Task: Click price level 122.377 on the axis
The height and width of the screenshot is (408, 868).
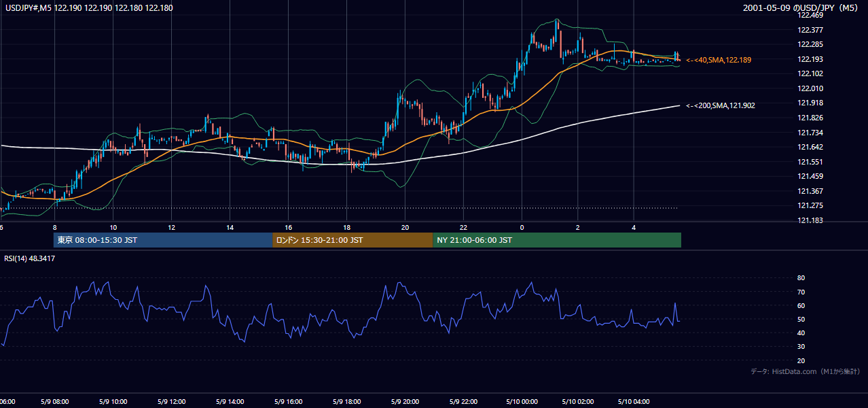Action: point(811,30)
